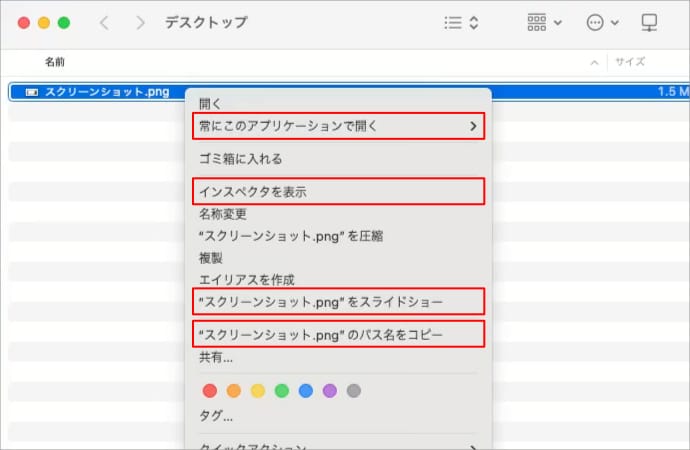Viewport: 690px width, 450px height.
Task: Click the back navigation arrow
Action: pos(106,22)
